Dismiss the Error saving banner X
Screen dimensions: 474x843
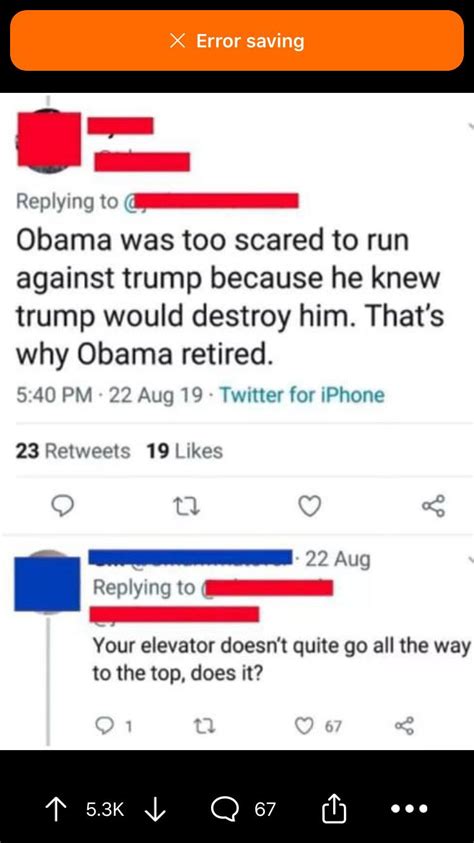tap(177, 41)
